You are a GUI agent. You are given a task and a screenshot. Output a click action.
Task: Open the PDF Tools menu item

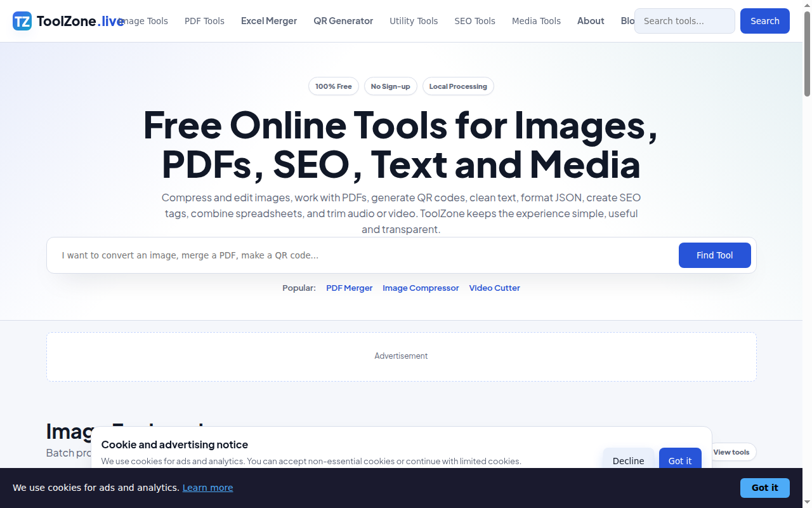tap(204, 21)
